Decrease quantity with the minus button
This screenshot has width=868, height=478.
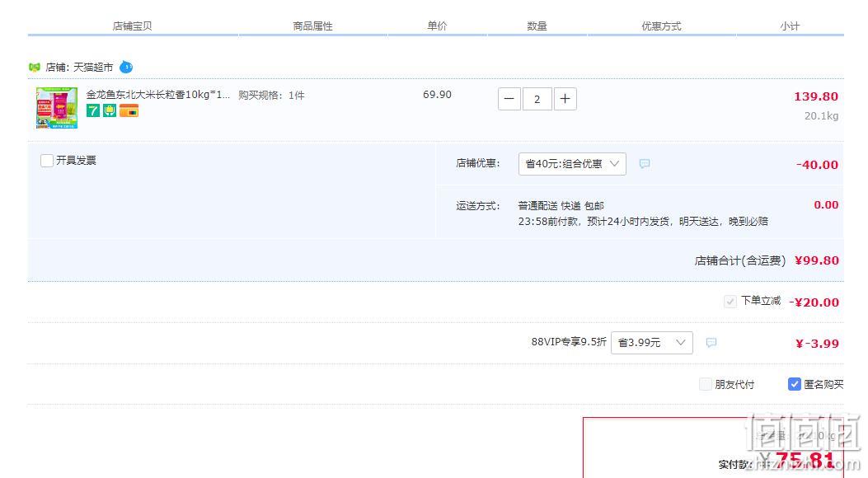pos(509,99)
